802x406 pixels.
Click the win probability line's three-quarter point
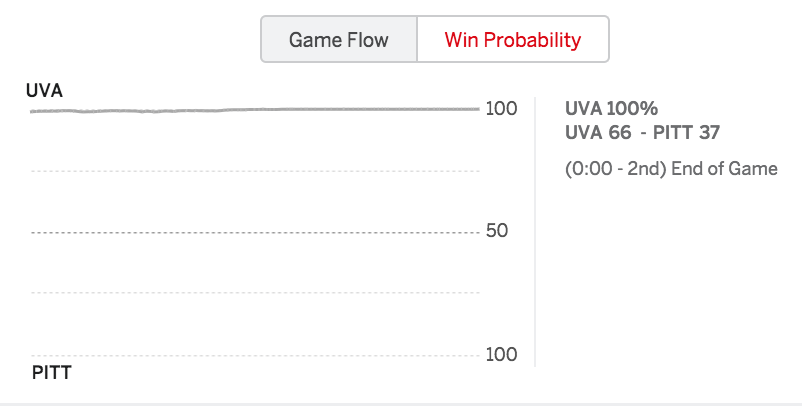click(x=367, y=109)
